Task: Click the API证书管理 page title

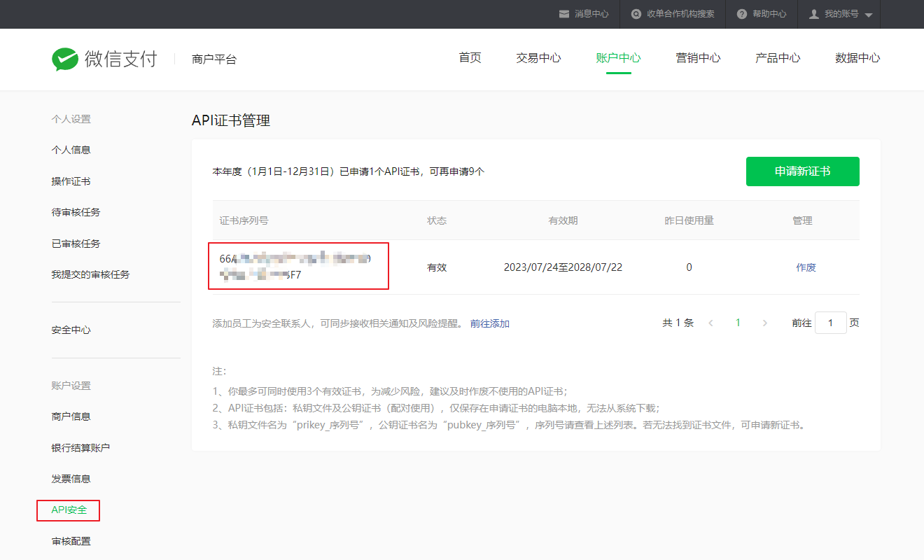Action: (x=231, y=120)
